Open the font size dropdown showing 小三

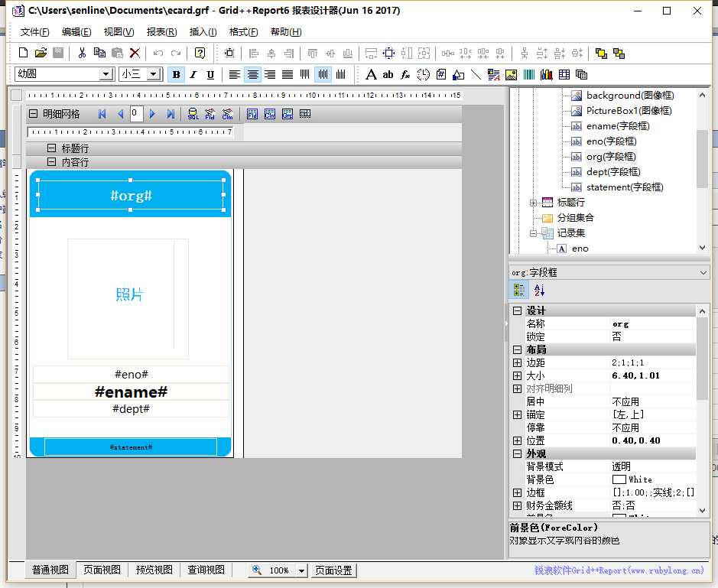pos(154,75)
